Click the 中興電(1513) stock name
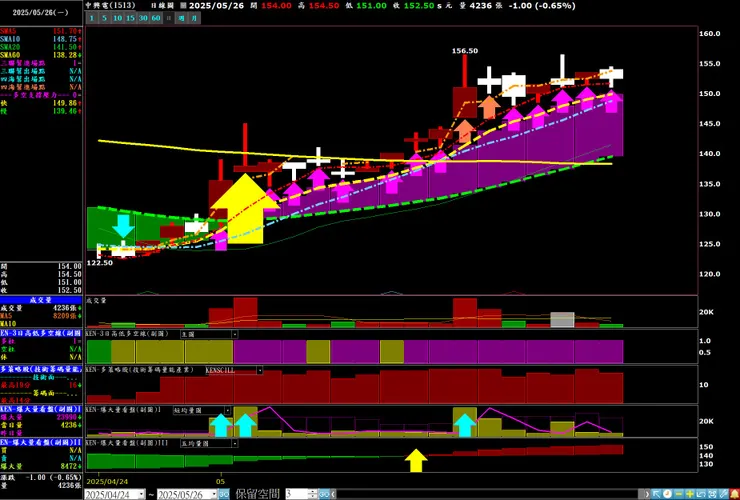 click(110, 6)
